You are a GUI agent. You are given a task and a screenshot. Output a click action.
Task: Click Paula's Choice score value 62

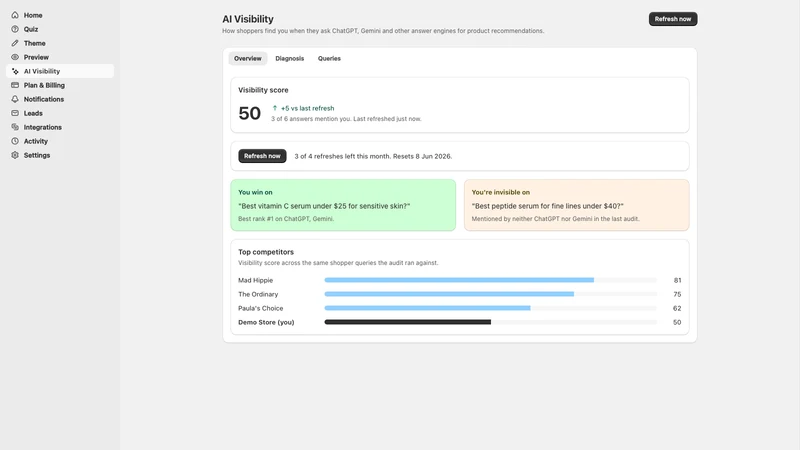677,308
